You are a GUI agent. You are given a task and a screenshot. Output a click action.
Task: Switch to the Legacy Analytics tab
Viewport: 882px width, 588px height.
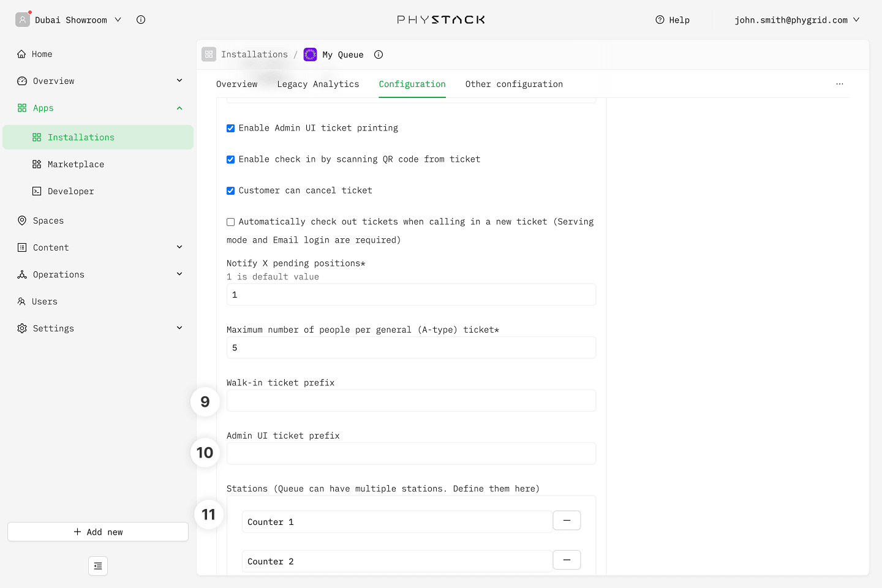pyautogui.click(x=318, y=84)
